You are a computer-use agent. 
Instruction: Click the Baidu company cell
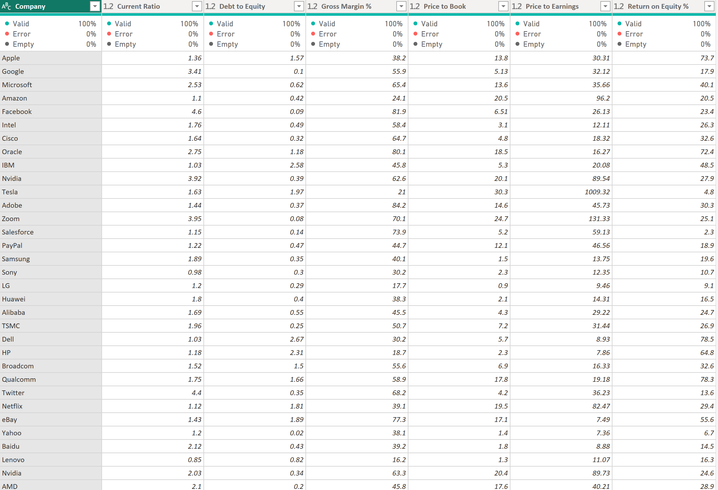50,446
